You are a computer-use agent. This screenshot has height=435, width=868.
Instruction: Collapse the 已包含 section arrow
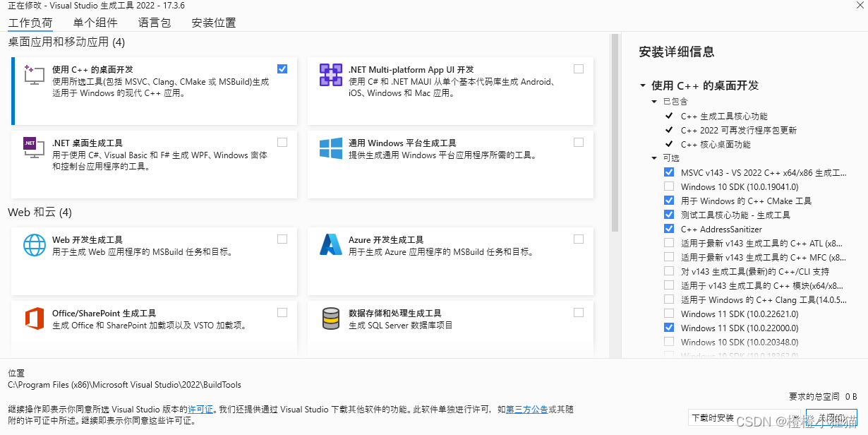655,102
